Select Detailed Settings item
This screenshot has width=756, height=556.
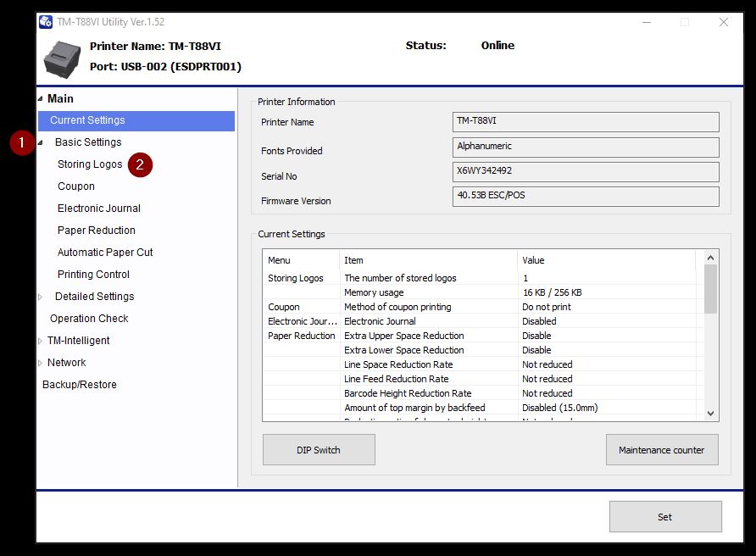pos(95,297)
